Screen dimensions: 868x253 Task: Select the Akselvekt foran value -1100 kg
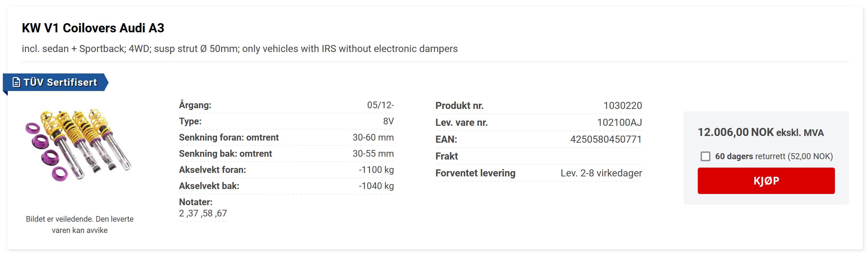click(376, 170)
